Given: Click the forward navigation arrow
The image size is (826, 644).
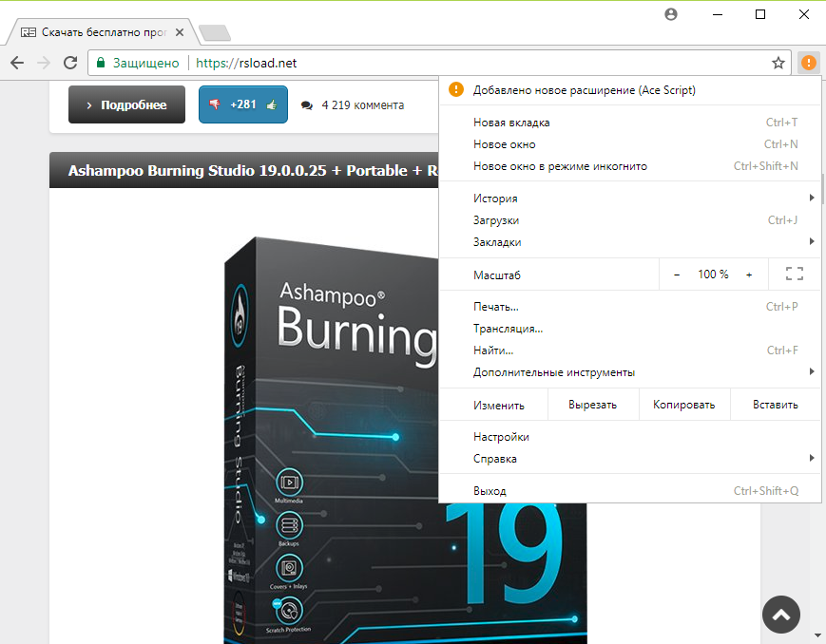Looking at the screenshot, I should 44,64.
